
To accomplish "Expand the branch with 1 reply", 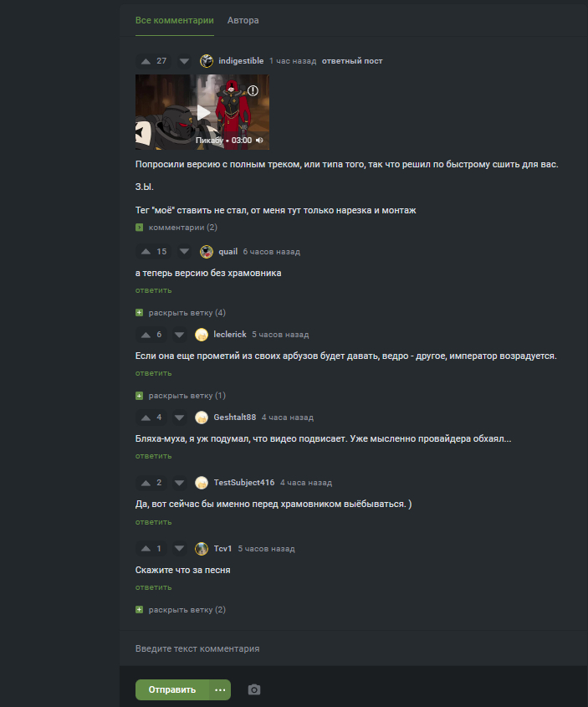I will pyautogui.click(x=181, y=396).
